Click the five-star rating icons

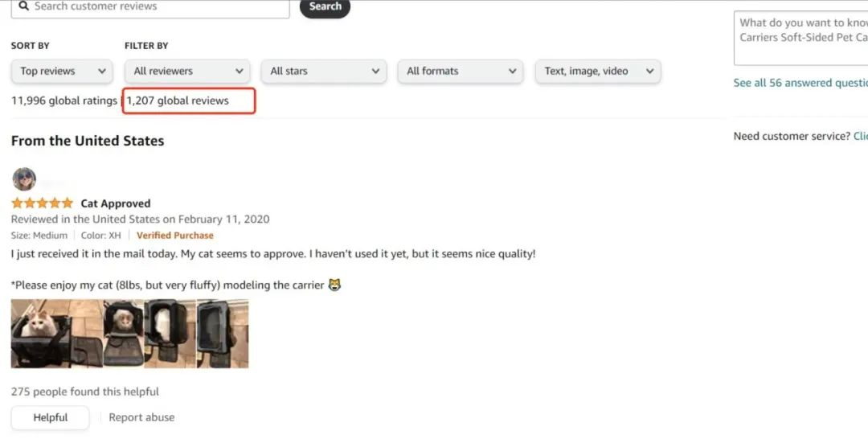pos(42,203)
